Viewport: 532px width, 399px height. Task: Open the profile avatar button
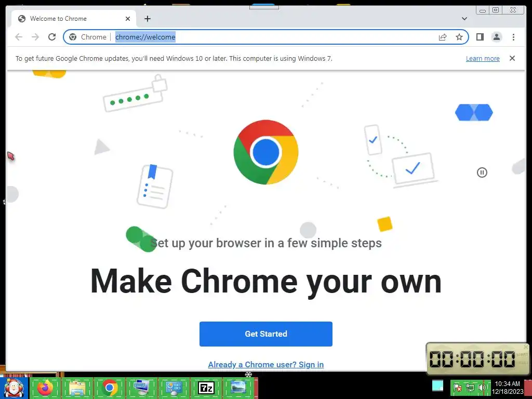496,37
